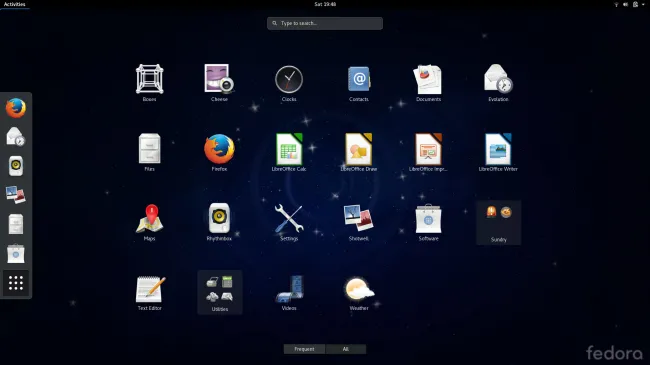Click the Type to search field
The width and height of the screenshot is (650, 365).
coord(325,23)
